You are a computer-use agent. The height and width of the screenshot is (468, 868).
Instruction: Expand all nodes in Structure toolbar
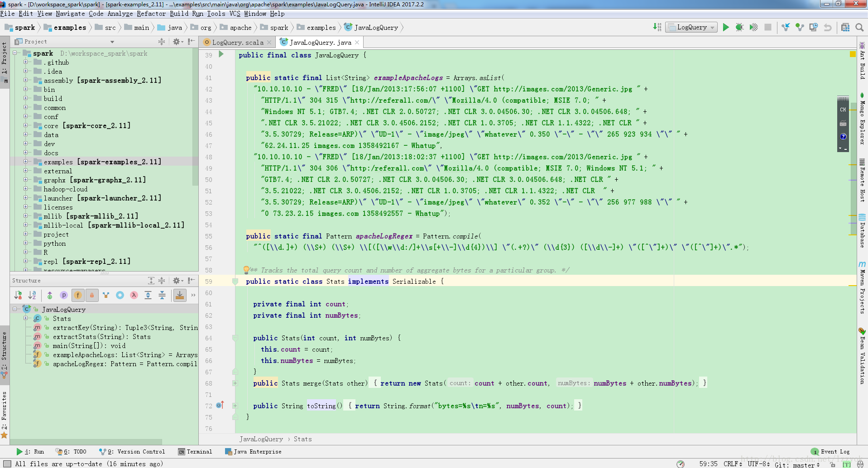tap(148, 295)
